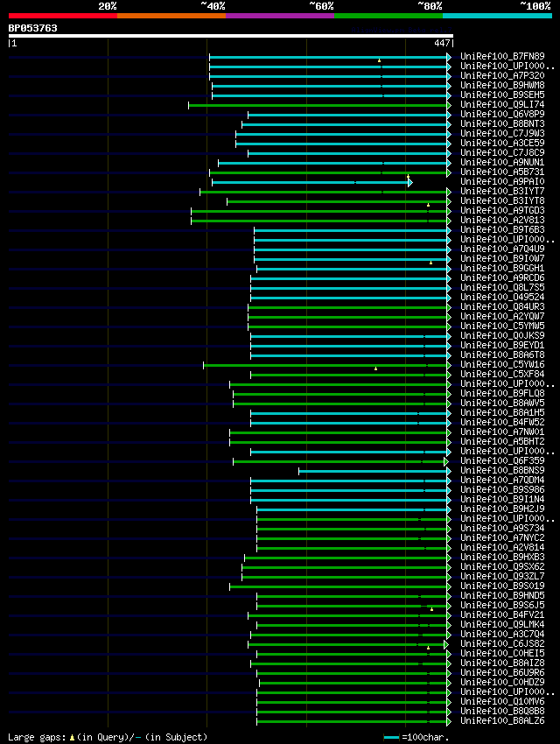Open hit UniRef100_Q84UR3
Image resolution: width=560 pixels, height=744 pixels.
[502, 306]
